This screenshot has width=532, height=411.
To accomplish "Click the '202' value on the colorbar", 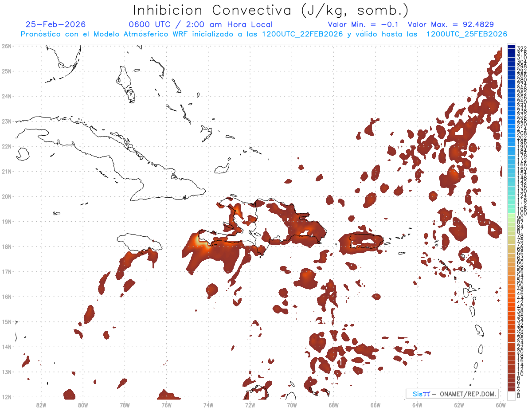I will click(x=521, y=137).
